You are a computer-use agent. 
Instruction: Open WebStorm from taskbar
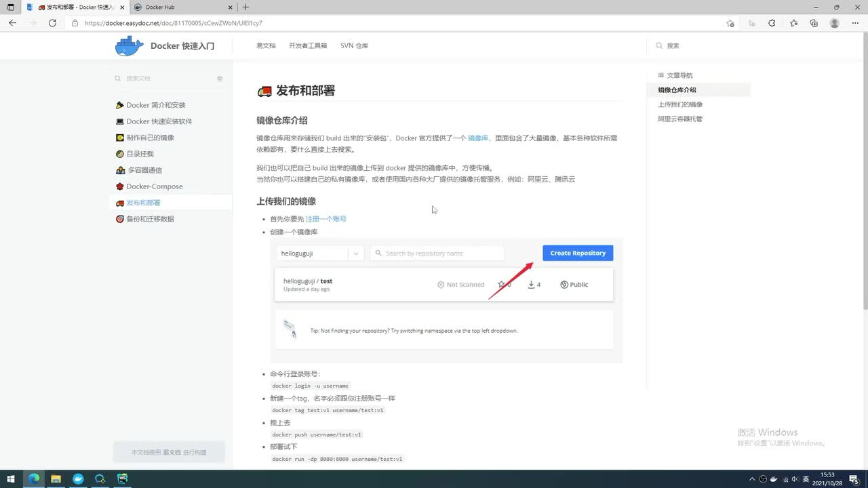pos(123,479)
